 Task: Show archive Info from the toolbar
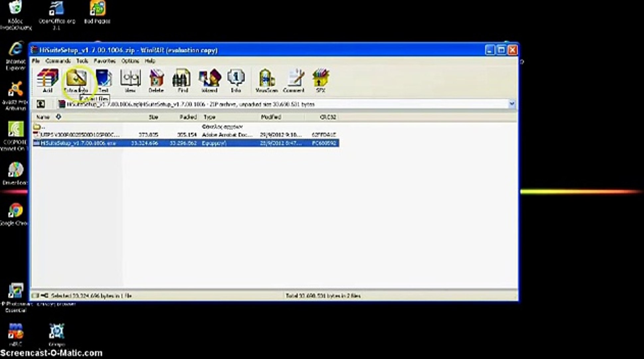pos(236,80)
